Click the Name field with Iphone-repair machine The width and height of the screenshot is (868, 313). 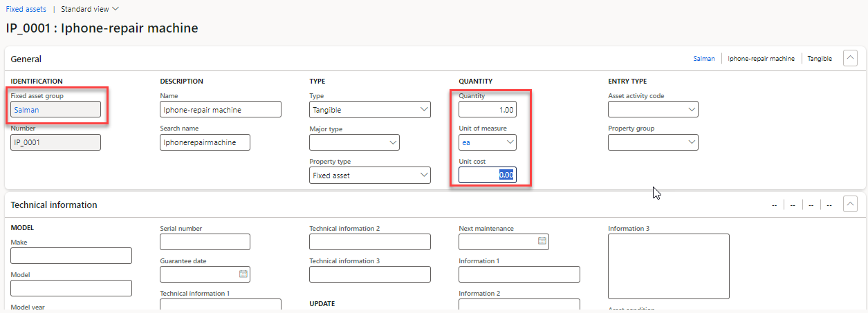click(x=221, y=109)
